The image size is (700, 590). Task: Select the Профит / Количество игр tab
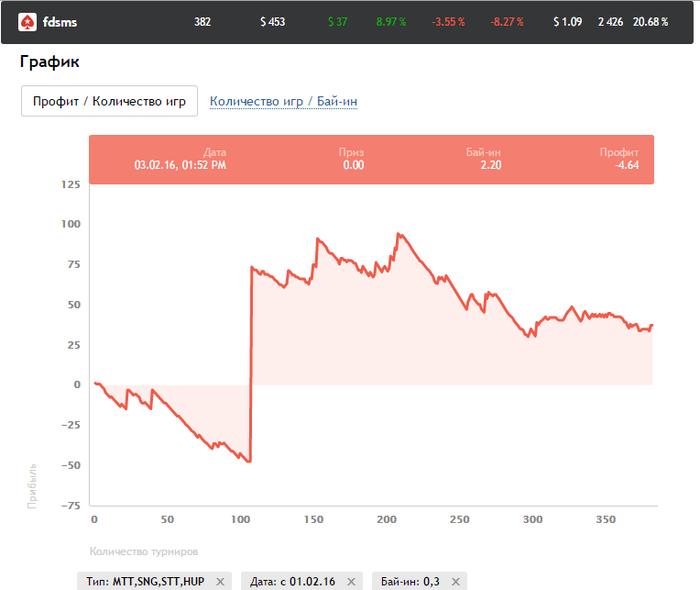[x=109, y=101]
